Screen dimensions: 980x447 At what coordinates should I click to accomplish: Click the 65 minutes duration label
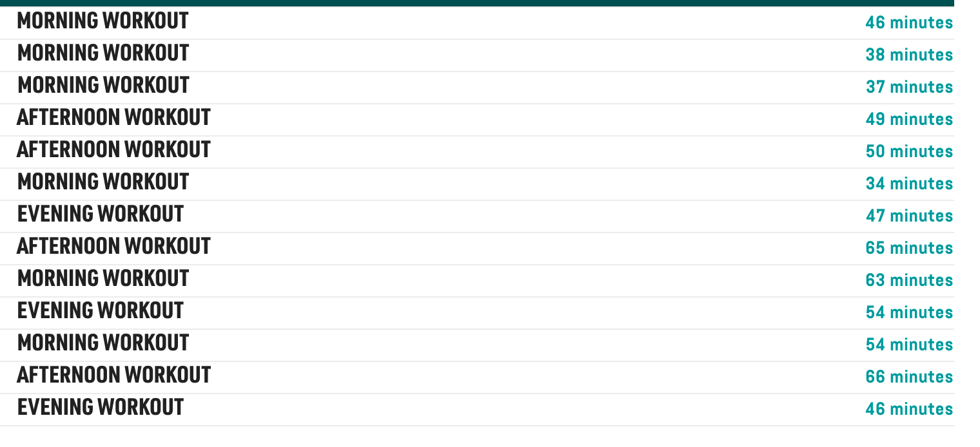pos(909,249)
